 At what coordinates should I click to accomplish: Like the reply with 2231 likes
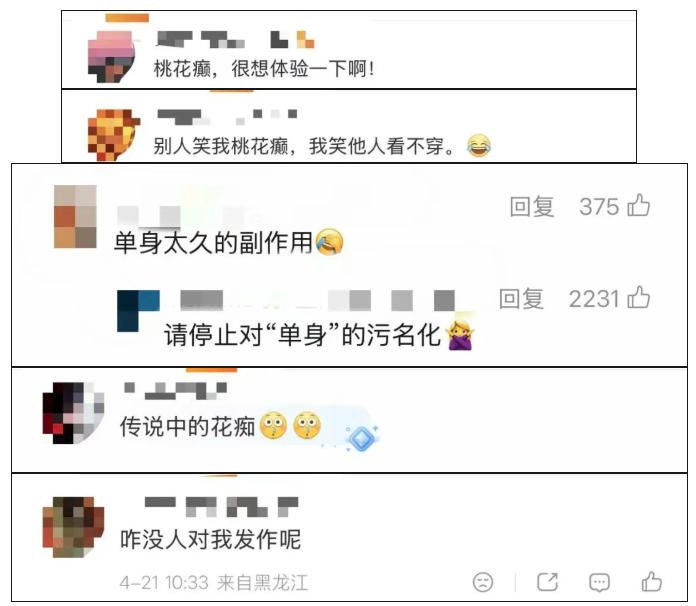click(x=639, y=297)
